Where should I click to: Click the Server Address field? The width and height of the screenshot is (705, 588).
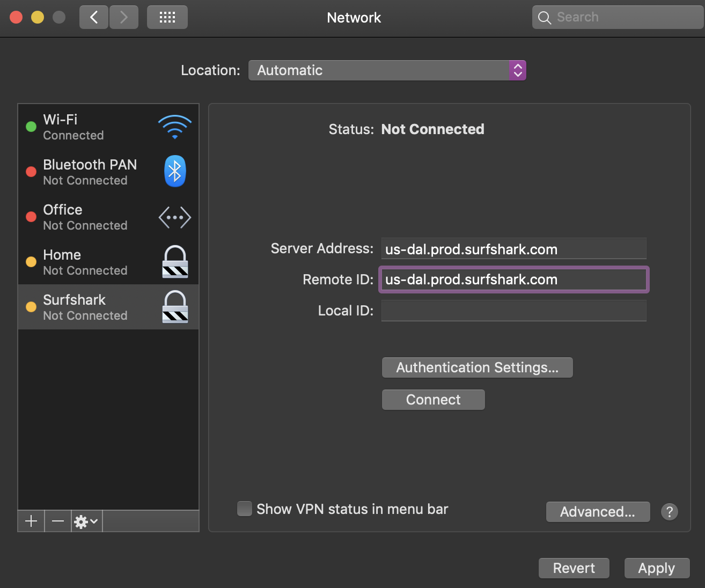(x=513, y=249)
